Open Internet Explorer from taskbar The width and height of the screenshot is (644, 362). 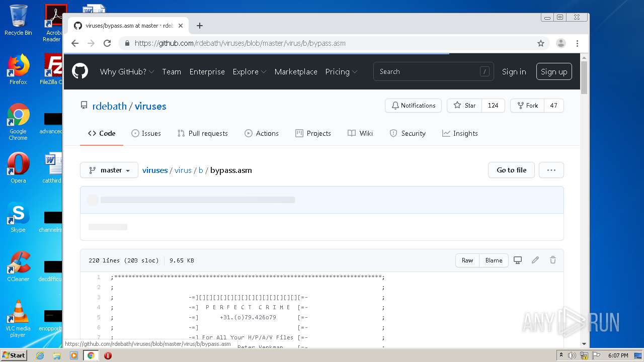pos(40,355)
